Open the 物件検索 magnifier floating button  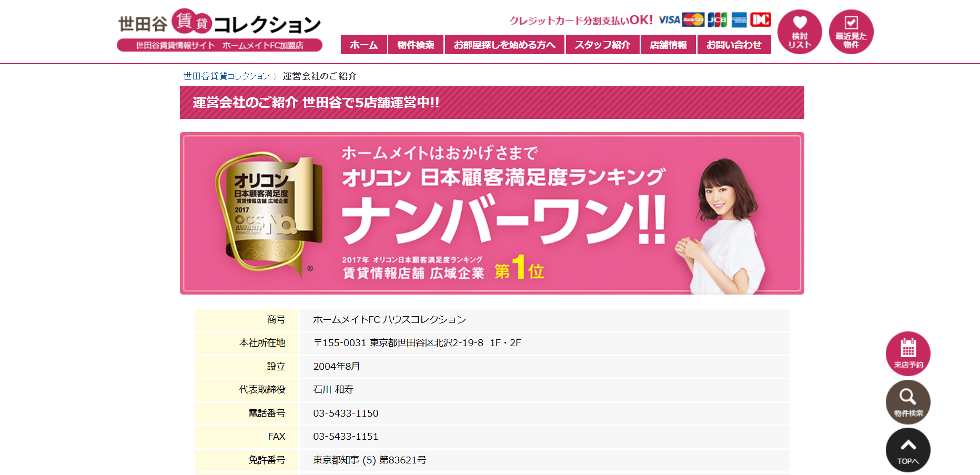pos(907,402)
